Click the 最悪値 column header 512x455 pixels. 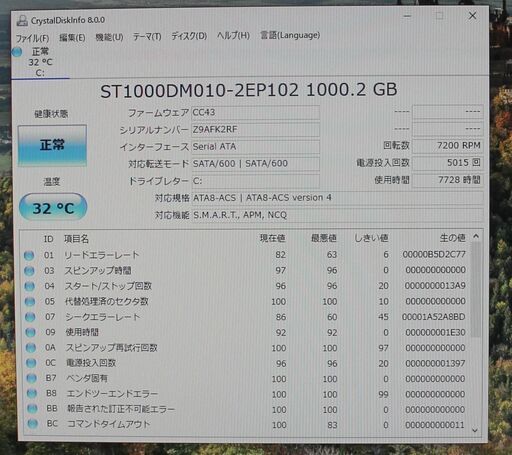click(324, 238)
